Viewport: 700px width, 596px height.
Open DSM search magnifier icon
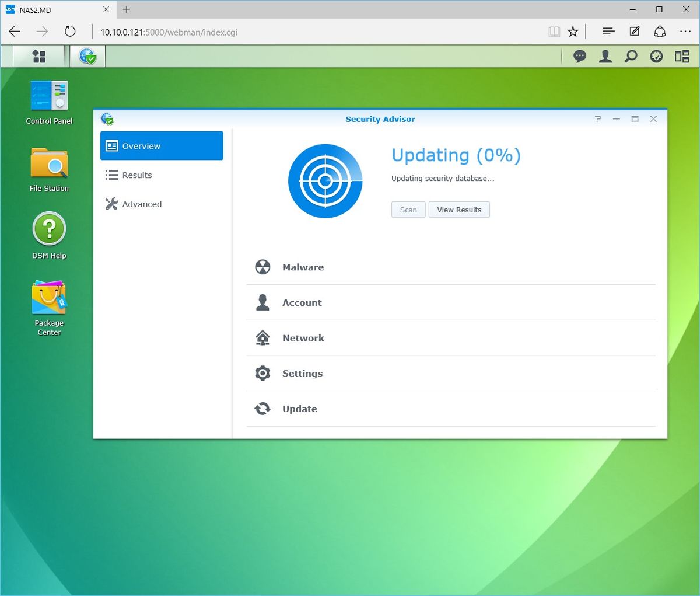[631, 56]
